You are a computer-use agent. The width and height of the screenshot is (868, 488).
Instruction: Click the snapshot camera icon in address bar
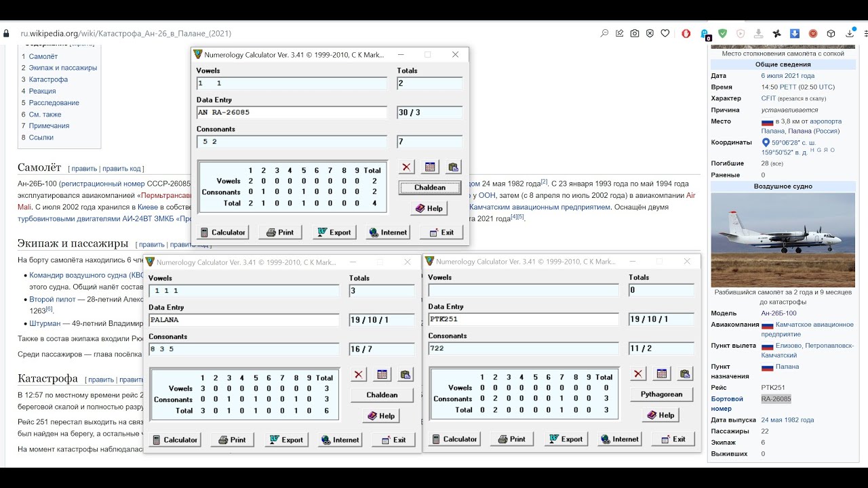(x=635, y=33)
